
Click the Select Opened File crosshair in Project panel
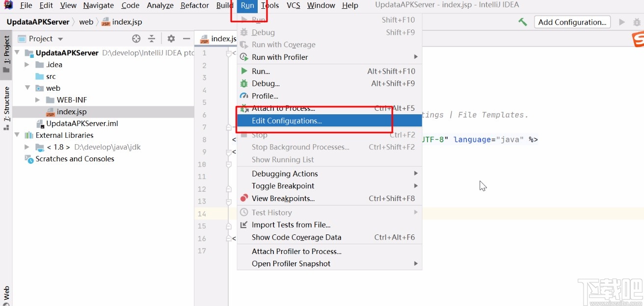(x=136, y=38)
